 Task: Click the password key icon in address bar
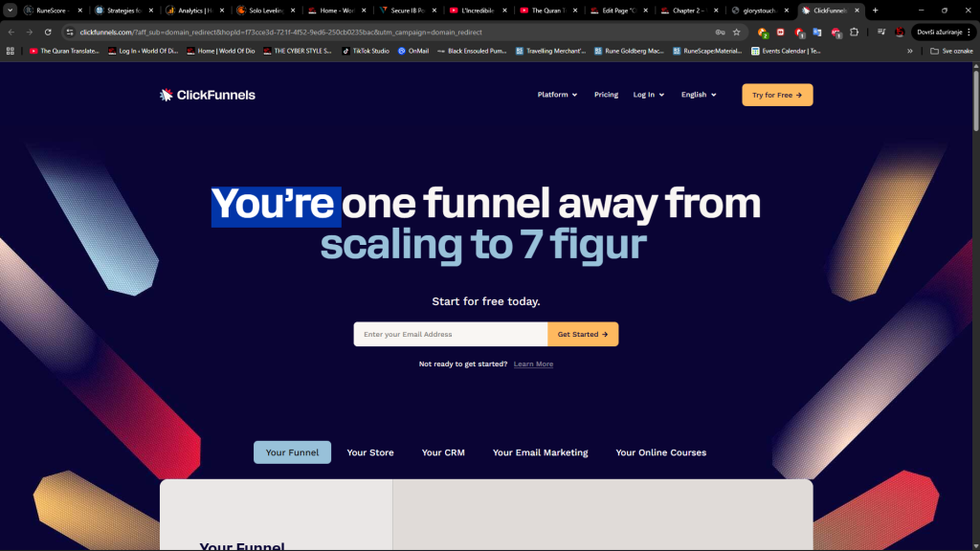coord(720,32)
